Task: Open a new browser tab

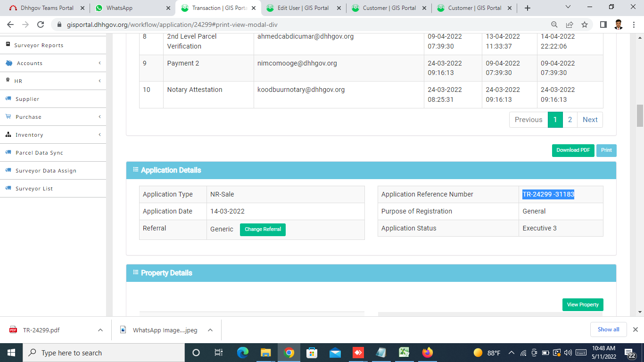Action: coord(527,8)
